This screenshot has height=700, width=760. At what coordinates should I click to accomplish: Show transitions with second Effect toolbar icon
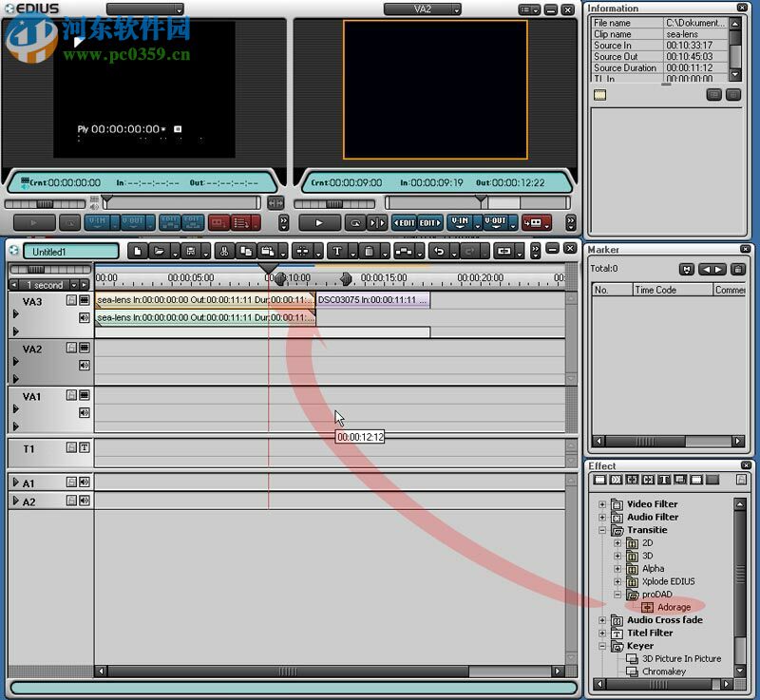point(616,480)
